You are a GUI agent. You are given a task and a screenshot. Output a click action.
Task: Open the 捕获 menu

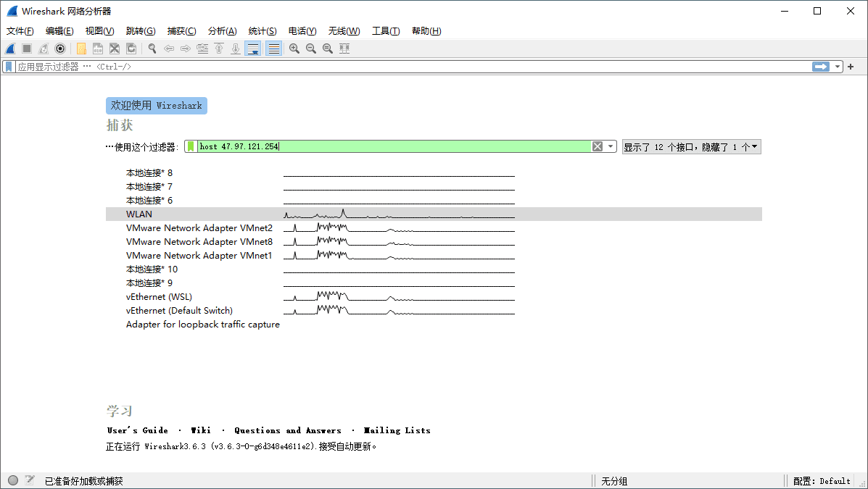tap(181, 30)
